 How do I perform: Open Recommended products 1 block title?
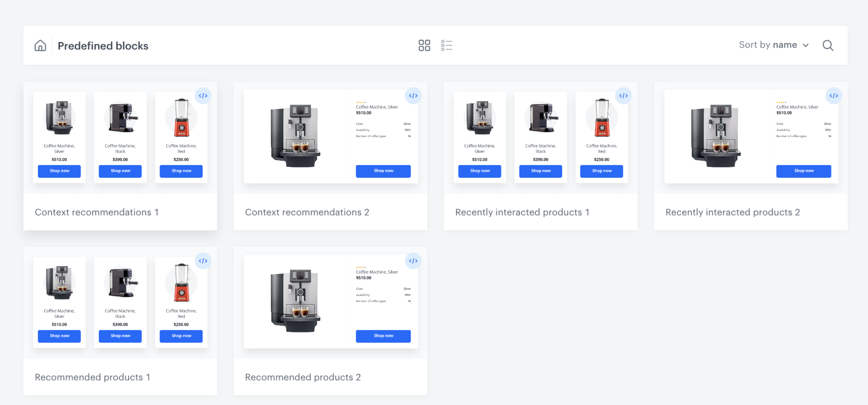pyautogui.click(x=92, y=377)
